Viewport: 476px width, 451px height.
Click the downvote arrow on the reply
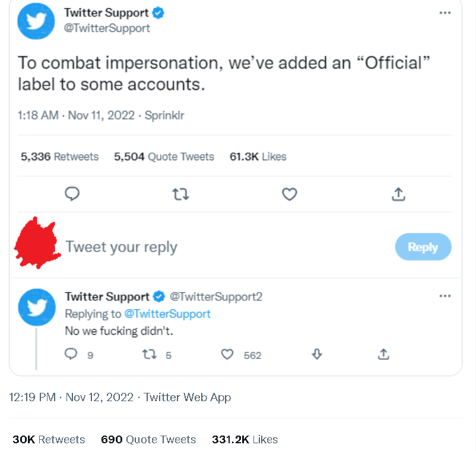317,354
